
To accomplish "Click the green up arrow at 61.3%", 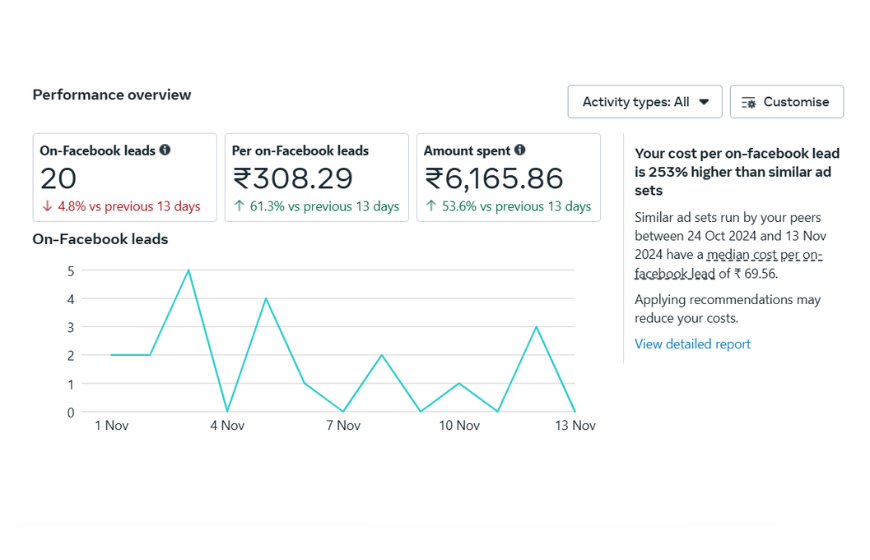I will [238, 207].
